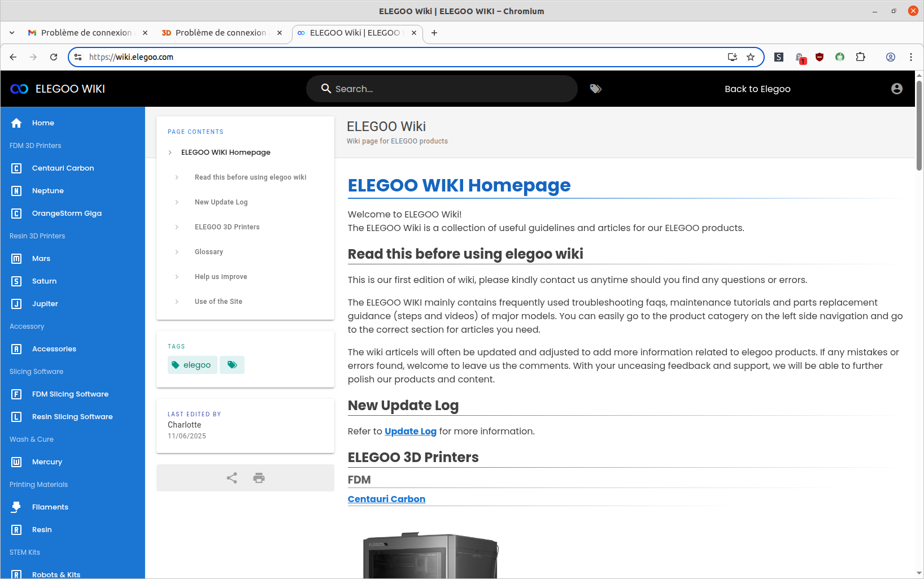View all tags icon button in Tags card
The image size is (924, 579).
click(x=232, y=365)
